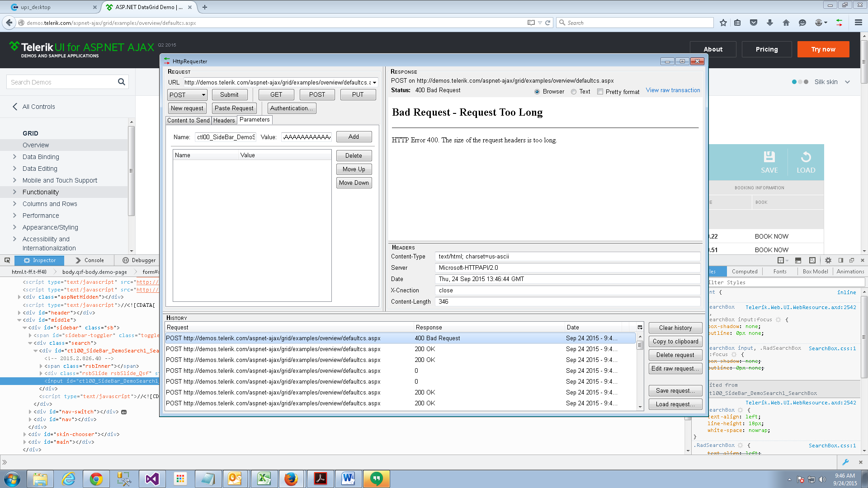Click the Clear history button
The height and width of the screenshot is (488, 868).
675,328
